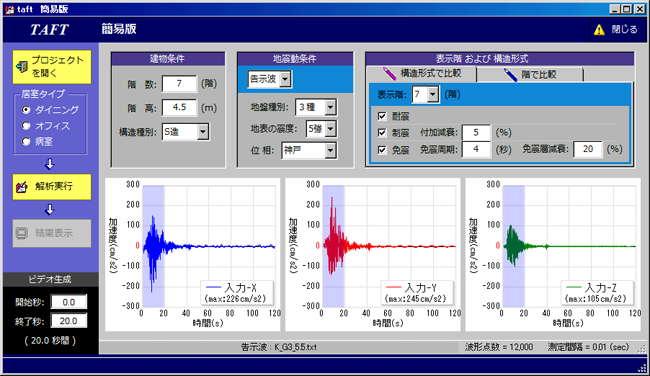Expand the 地盤種別 dropdown
650x376 pixels.
point(330,107)
